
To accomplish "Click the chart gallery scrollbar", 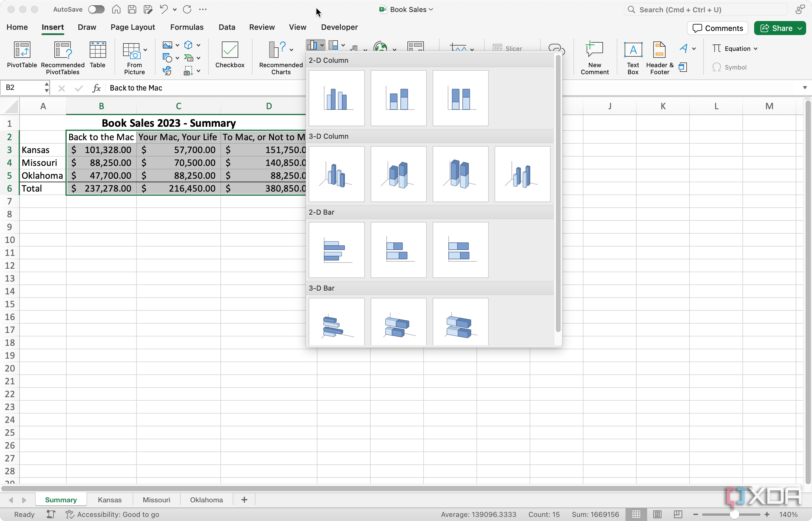I will pos(558,194).
